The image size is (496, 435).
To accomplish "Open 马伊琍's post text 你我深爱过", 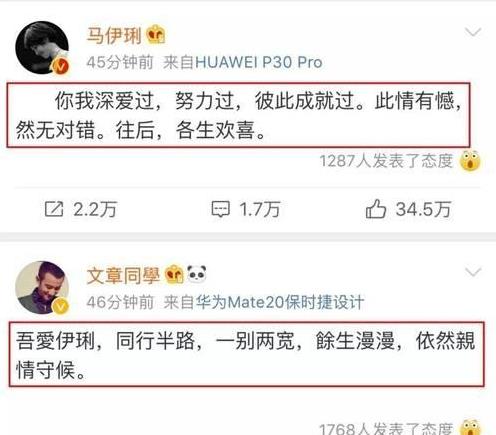I will click(238, 115).
